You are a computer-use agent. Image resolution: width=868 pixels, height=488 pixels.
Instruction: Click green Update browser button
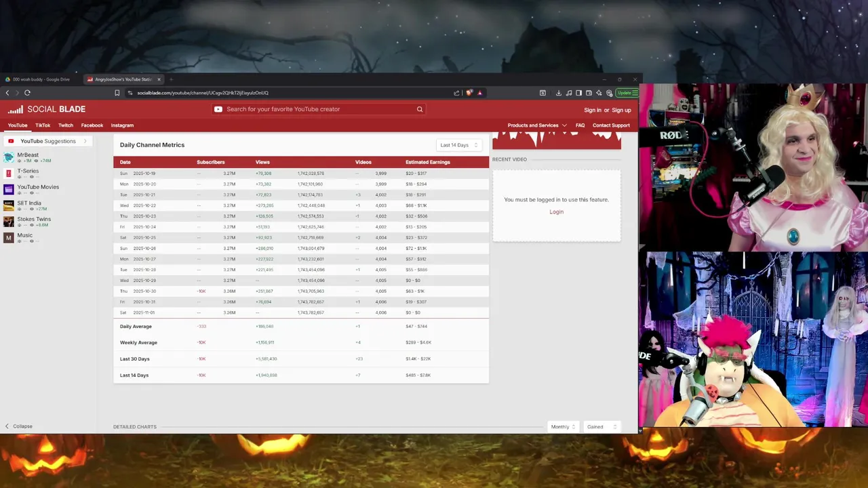pyautogui.click(x=627, y=93)
